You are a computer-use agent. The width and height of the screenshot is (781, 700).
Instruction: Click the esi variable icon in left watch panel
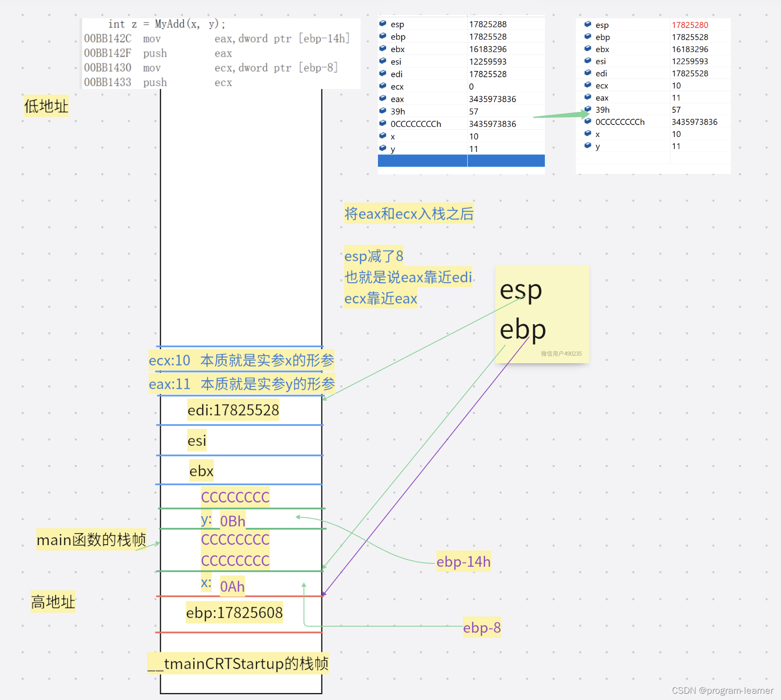(383, 61)
